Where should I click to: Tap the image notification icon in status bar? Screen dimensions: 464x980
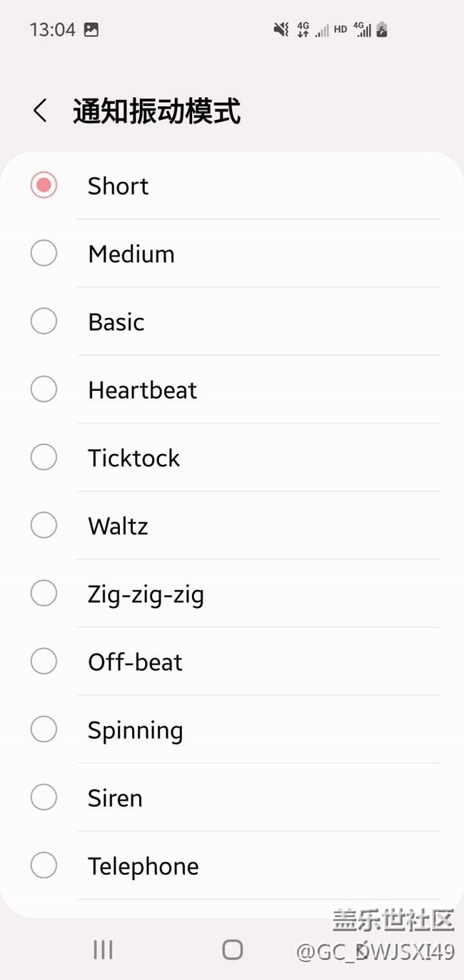pyautogui.click(x=91, y=30)
